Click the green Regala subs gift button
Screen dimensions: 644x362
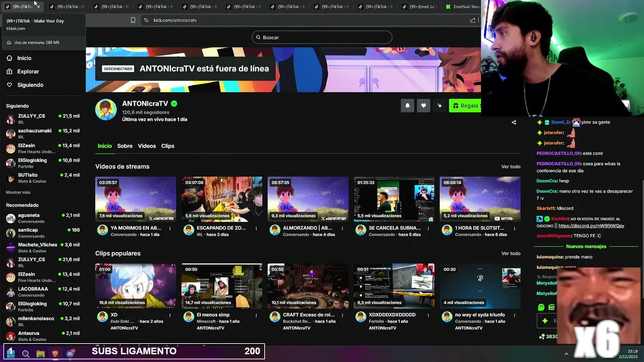pyautogui.click(x=465, y=106)
